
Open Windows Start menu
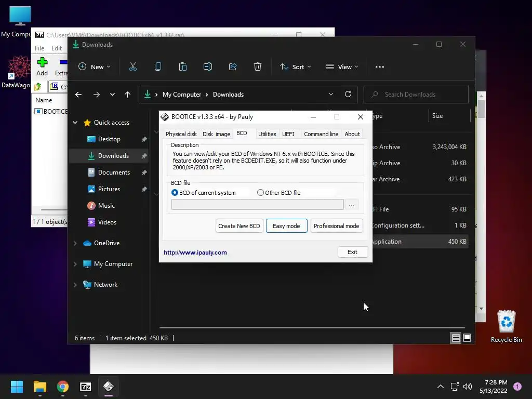tap(17, 387)
